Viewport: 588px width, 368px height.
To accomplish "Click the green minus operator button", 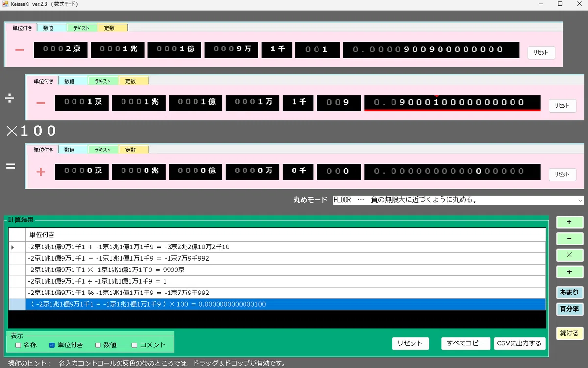I will 569,239.
